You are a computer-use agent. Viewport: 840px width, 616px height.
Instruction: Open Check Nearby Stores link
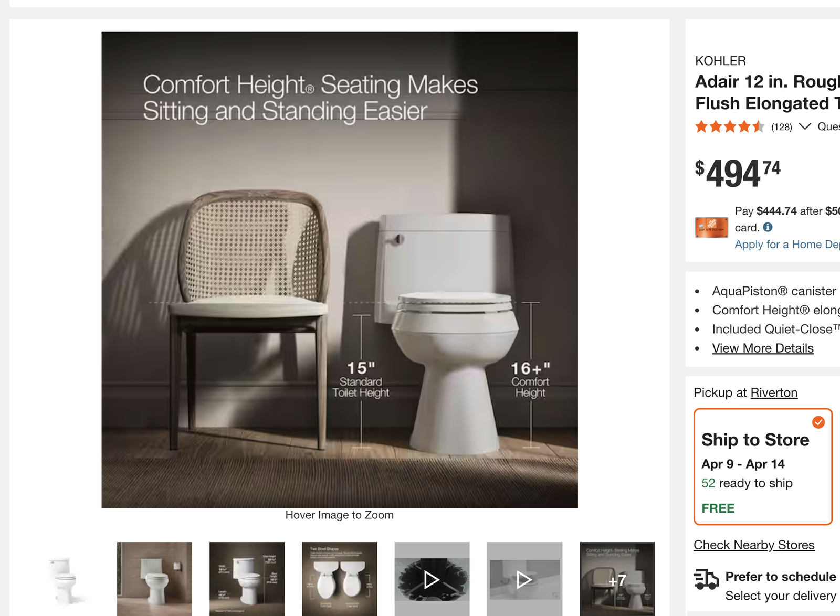pyautogui.click(x=753, y=545)
